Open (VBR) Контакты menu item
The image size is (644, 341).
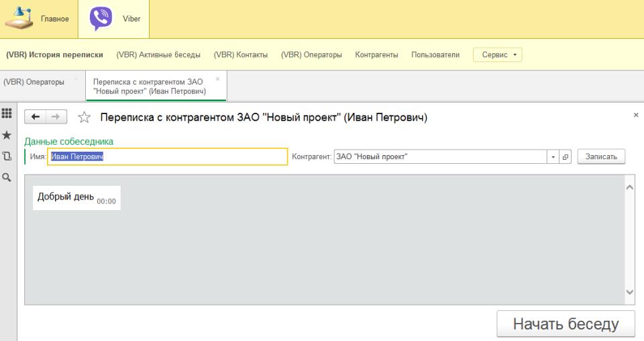[x=240, y=54]
